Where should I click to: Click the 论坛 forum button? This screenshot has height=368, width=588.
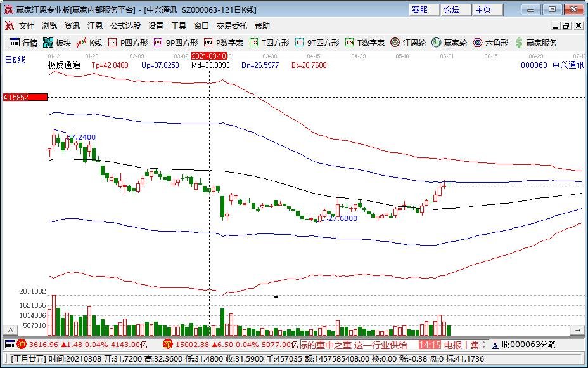tap(451, 10)
